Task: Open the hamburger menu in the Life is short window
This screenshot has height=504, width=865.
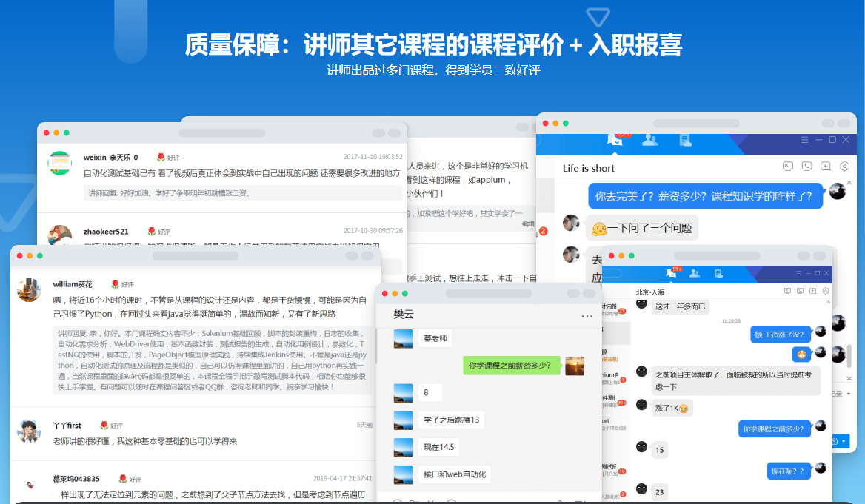Action: (805, 140)
